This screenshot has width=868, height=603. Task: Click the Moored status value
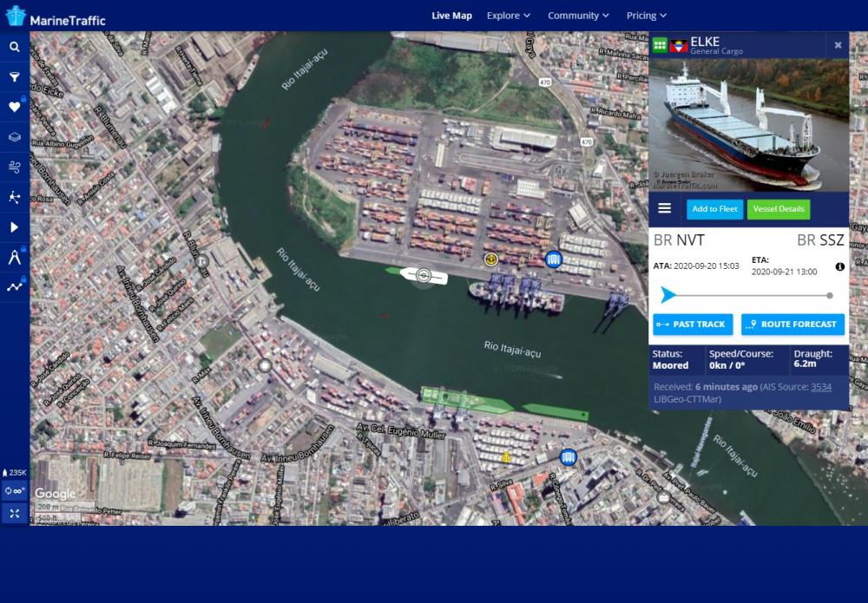click(670, 365)
